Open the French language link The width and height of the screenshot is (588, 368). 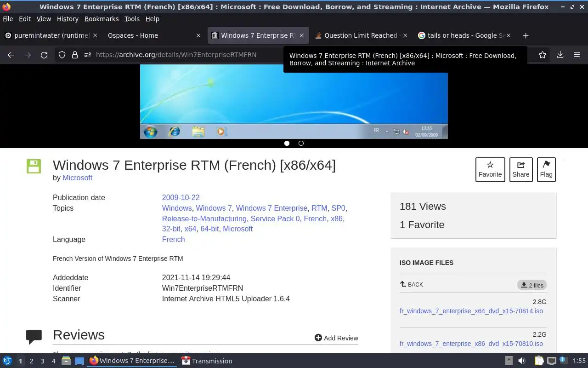click(173, 239)
